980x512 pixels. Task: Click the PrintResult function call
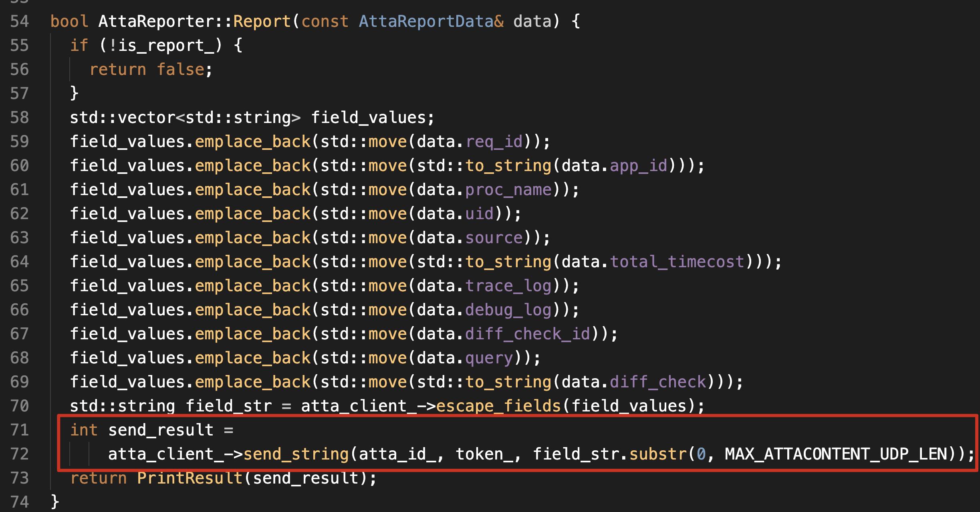pos(190,478)
